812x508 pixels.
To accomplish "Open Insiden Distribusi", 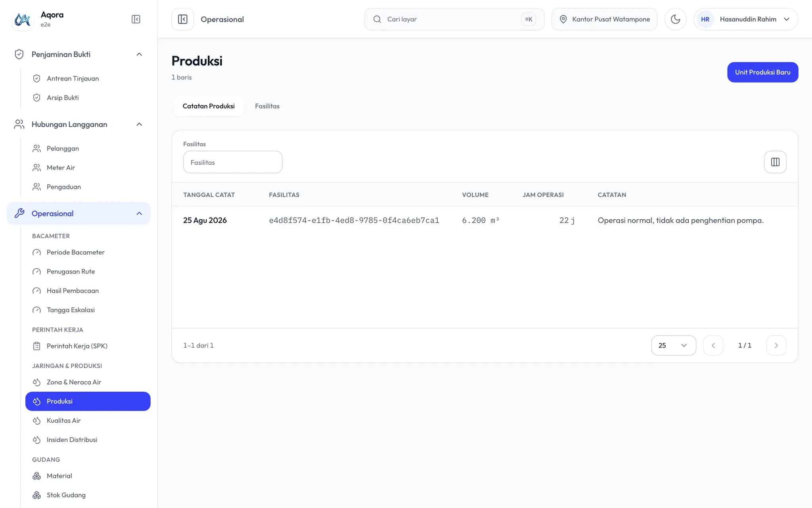I will coord(88,440).
